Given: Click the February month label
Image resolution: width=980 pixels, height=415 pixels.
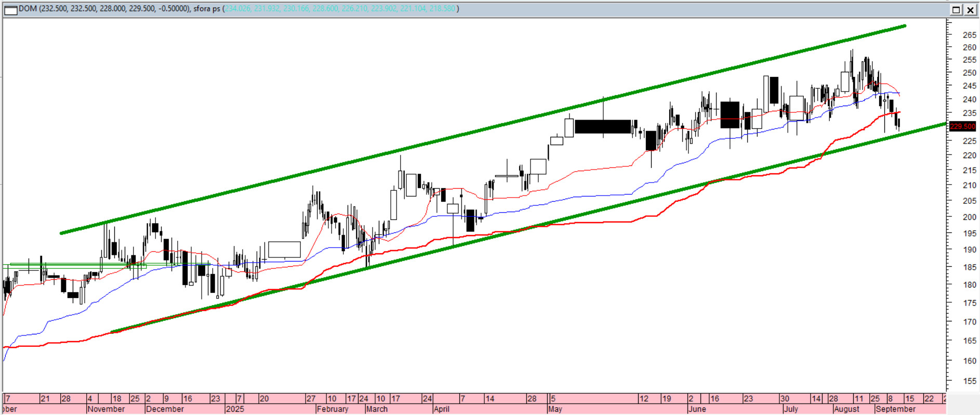Looking at the screenshot, I should tap(332, 409).
